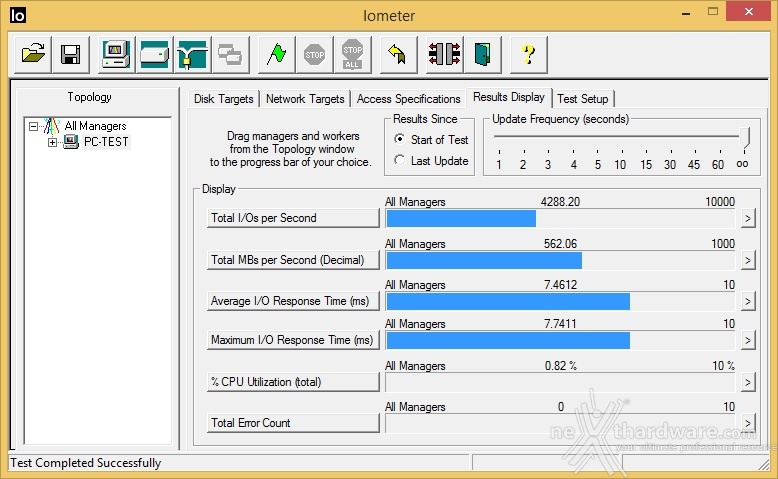Open details arrow for Total MBs per Second

tap(748, 260)
